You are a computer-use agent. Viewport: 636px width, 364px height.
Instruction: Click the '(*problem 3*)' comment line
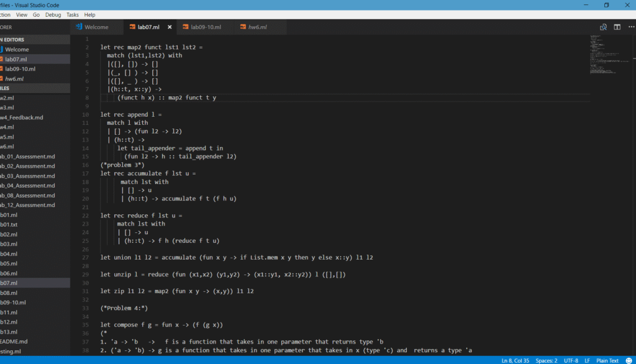122,165
